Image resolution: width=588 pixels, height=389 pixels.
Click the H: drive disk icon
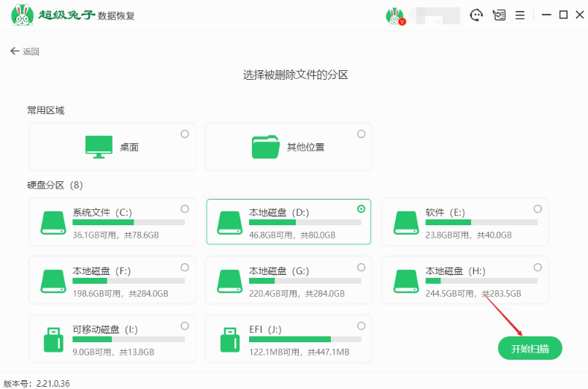pos(406,282)
